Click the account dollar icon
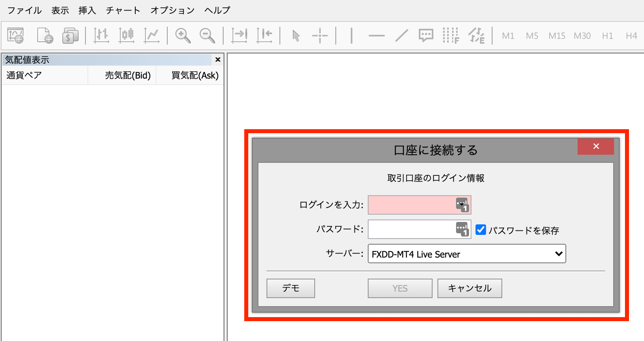This screenshot has width=644, height=341. pyautogui.click(x=70, y=36)
